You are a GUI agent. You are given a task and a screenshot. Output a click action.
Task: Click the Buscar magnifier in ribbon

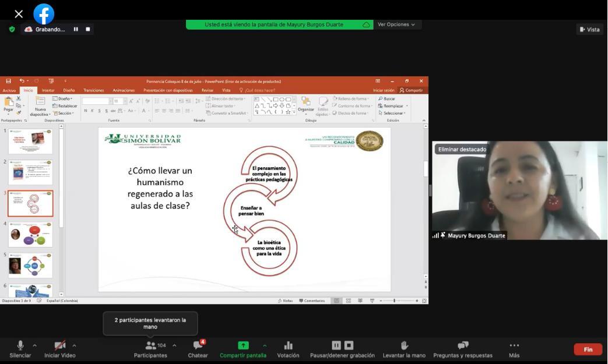381,99
